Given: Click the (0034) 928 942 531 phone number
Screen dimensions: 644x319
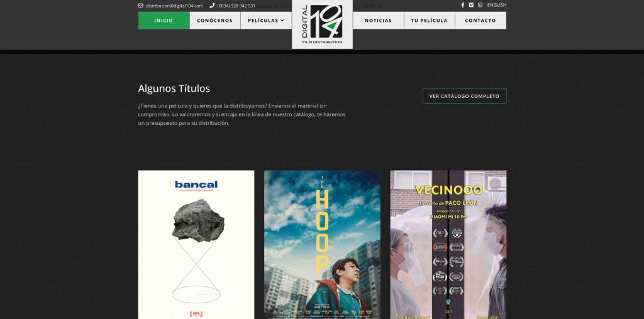Looking at the screenshot, I should click(x=236, y=6).
